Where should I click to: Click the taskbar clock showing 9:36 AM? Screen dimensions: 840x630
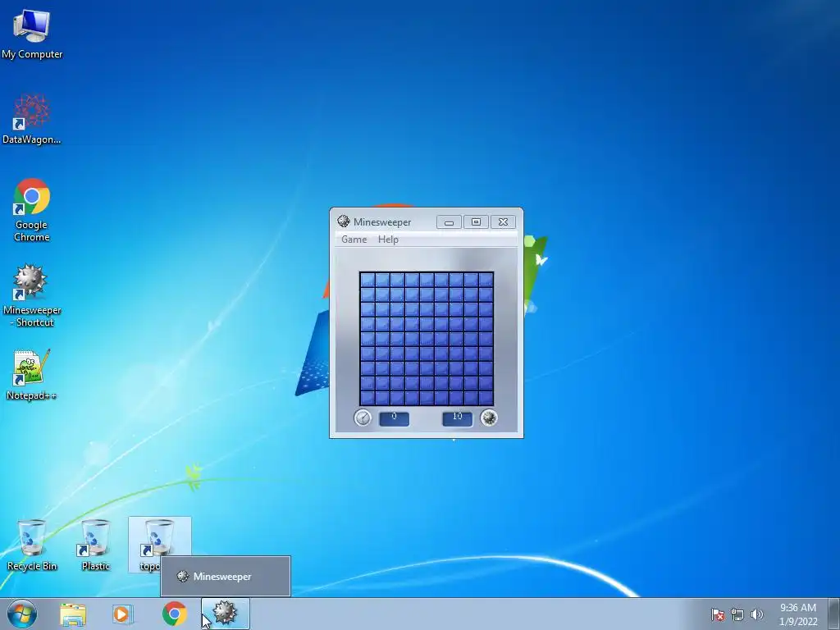click(x=798, y=614)
